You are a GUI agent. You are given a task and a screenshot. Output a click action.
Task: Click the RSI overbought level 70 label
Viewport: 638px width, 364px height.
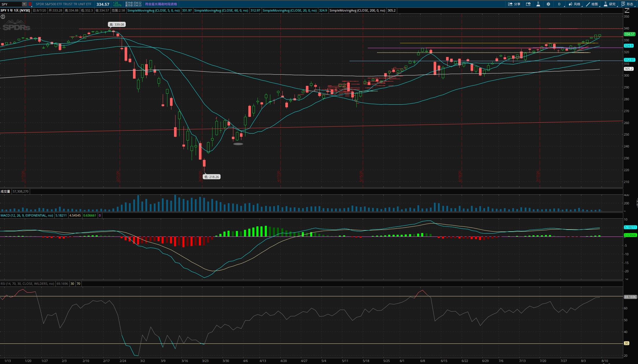coord(78,284)
